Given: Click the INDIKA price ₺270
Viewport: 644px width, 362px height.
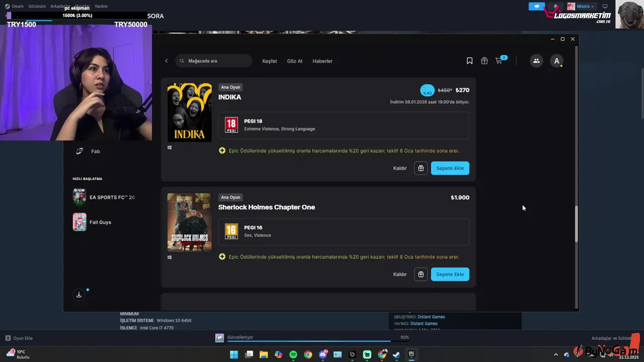Looking at the screenshot, I should (462, 90).
